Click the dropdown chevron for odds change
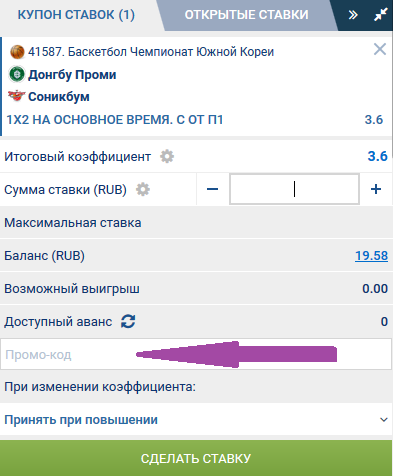 (x=384, y=420)
